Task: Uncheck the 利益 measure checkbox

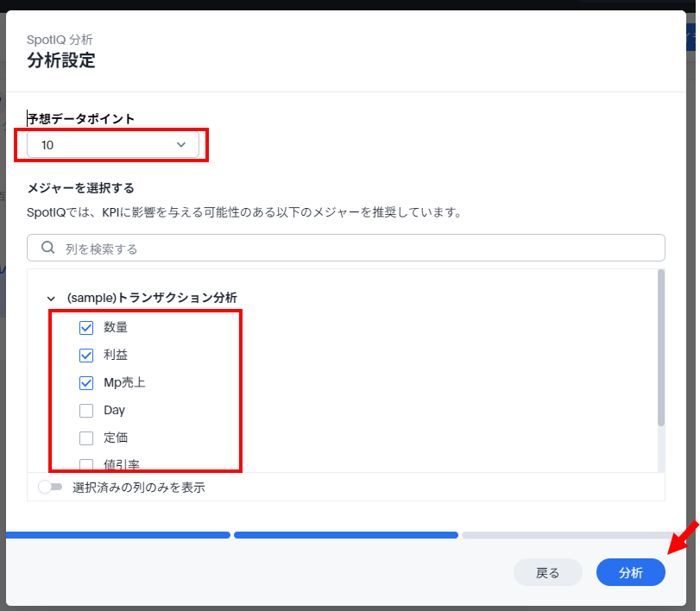Action: (x=86, y=356)
